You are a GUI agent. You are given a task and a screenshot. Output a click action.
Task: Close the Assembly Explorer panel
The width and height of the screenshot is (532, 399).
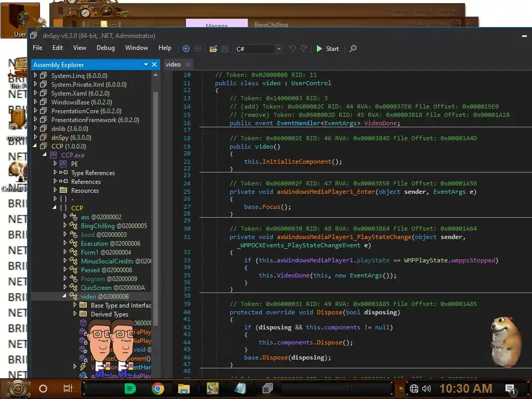pos(154,64)
